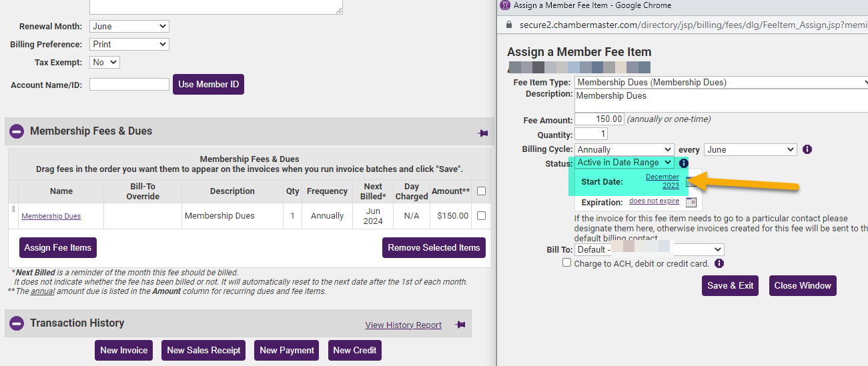Open the View History Report link

point(403,325)
